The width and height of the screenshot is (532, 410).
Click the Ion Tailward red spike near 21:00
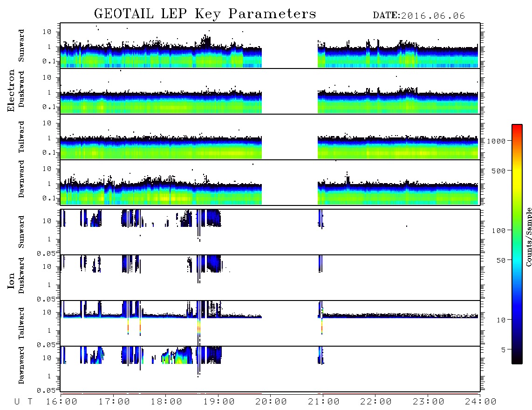coord(321,327)
